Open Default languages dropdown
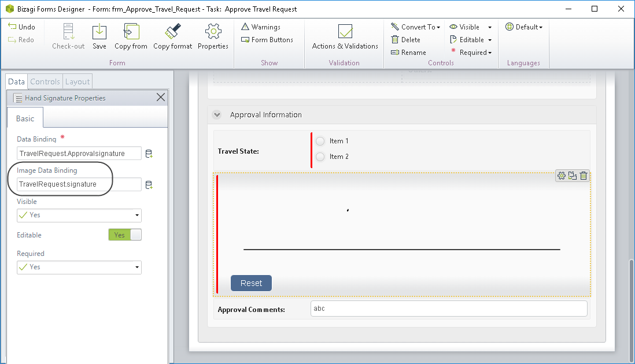Screen dimensions: 635x364 [x=523, y=27]
